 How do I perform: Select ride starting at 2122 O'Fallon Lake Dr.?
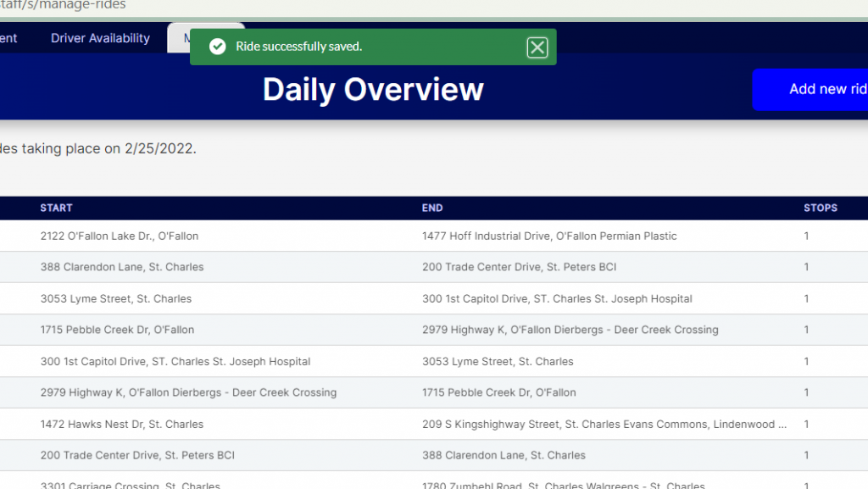tap(120, 236)
